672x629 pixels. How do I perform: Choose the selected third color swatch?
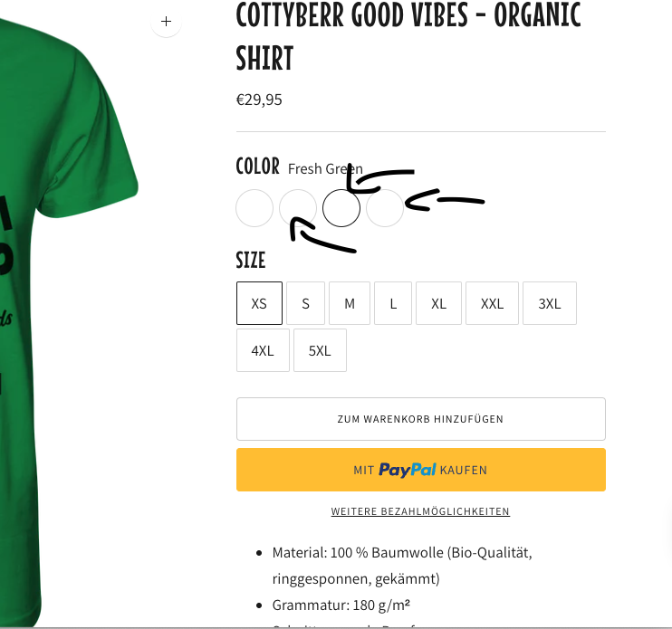(x=341, y=208)
